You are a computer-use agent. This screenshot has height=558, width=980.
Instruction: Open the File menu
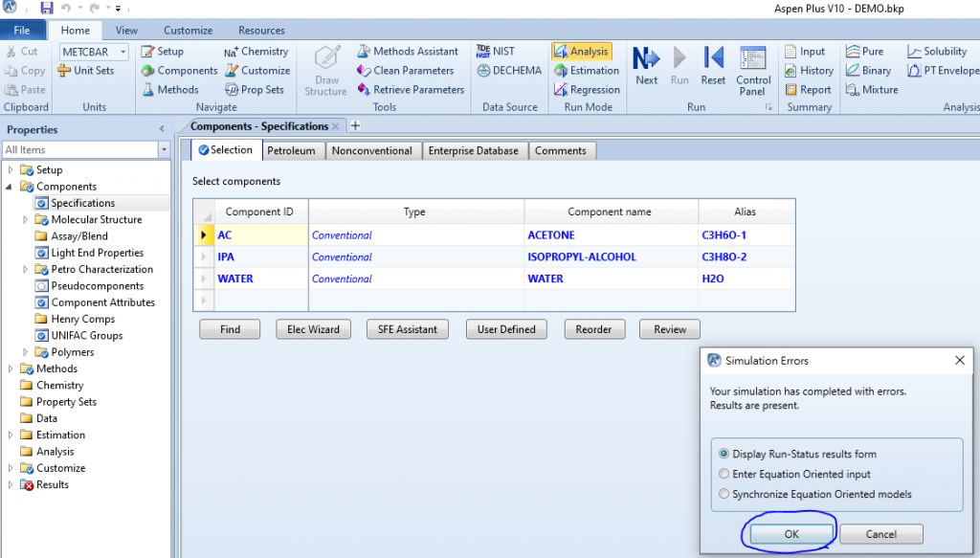click(x=22, y=30)
